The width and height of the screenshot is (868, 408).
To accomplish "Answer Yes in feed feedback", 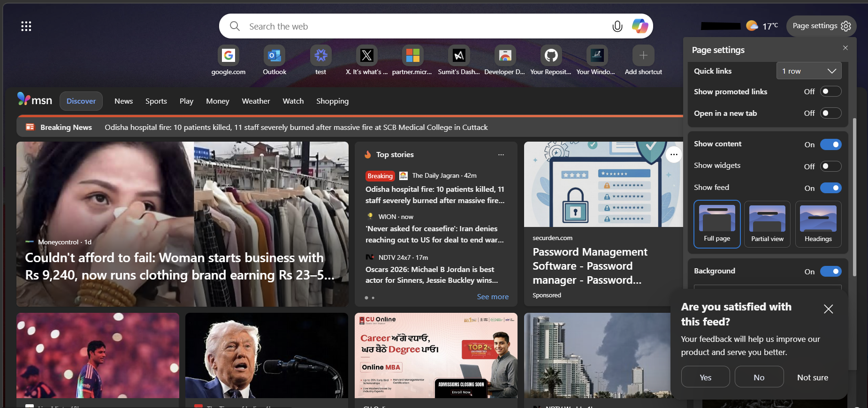I will 705,377.
